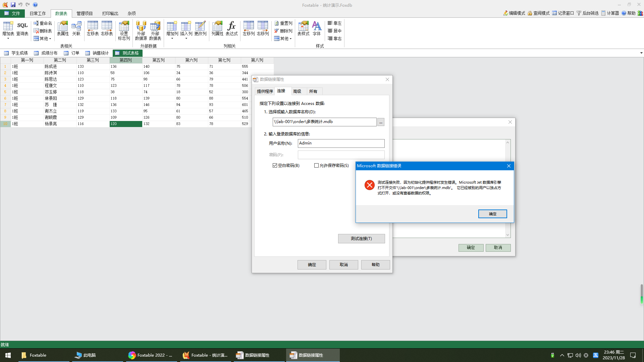Image resolution: width=644 pixels, height=362 pixels.
Task: Open 计算器 calculator from toolbar
Action: coord(610,13)
